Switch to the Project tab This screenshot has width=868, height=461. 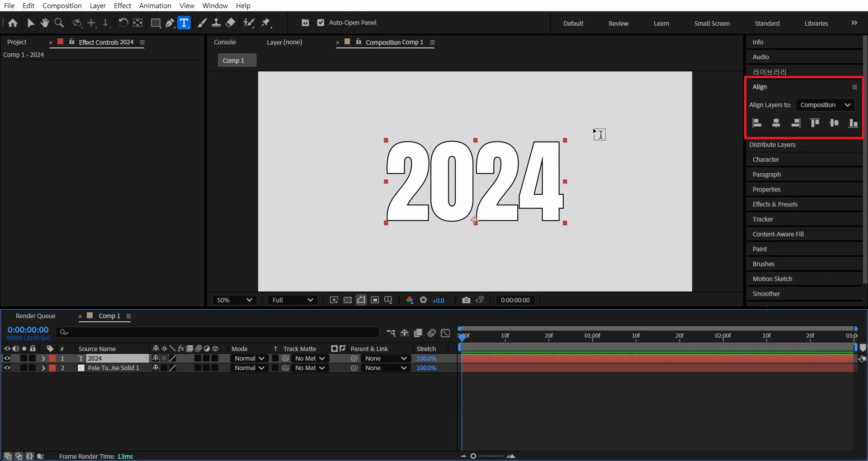(17, 42)
